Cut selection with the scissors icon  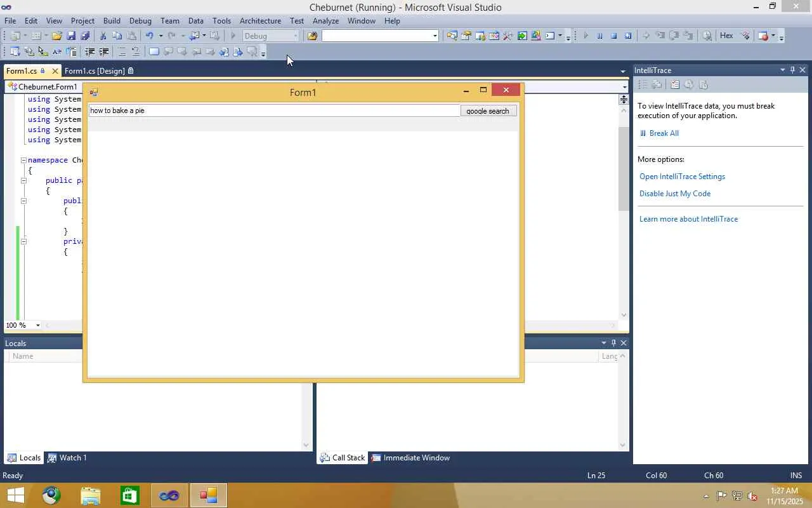point(103,36)
